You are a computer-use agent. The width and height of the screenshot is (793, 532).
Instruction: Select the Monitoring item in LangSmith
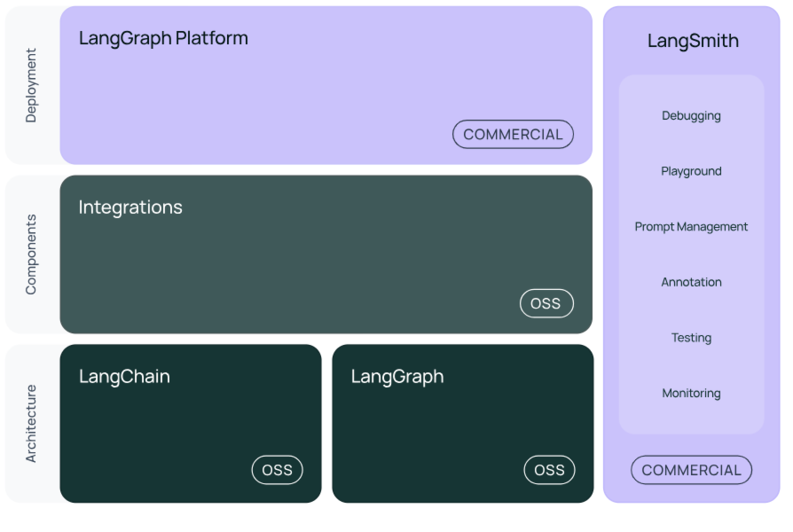tap(691, 393)
